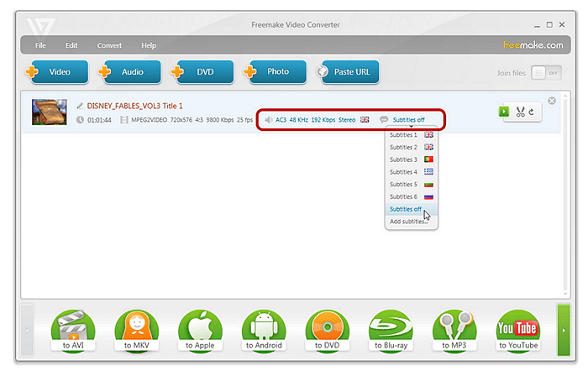Click the UK flag on the audio track
The width and height of the screenshot is (588, 371).
(x=365, y=119)
